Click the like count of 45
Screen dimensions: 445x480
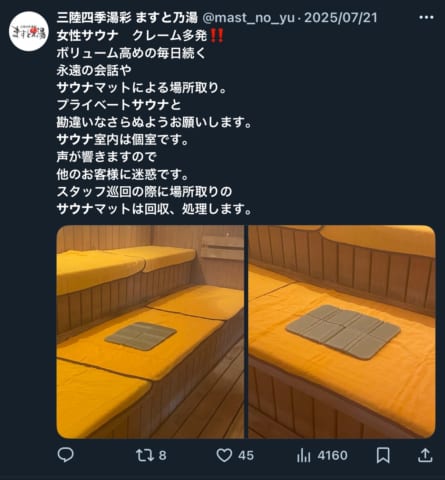point(246,456)
